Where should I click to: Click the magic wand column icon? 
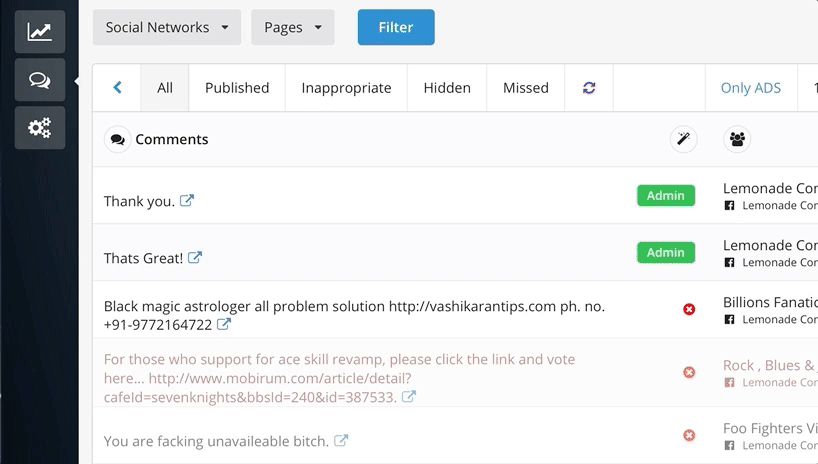[x=683, y=140]
